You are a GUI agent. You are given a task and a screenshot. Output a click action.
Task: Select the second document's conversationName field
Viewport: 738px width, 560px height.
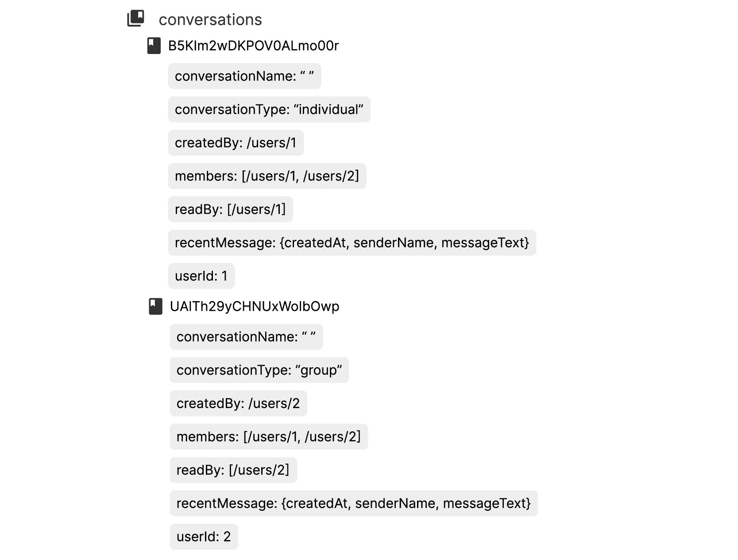(246, 337)
